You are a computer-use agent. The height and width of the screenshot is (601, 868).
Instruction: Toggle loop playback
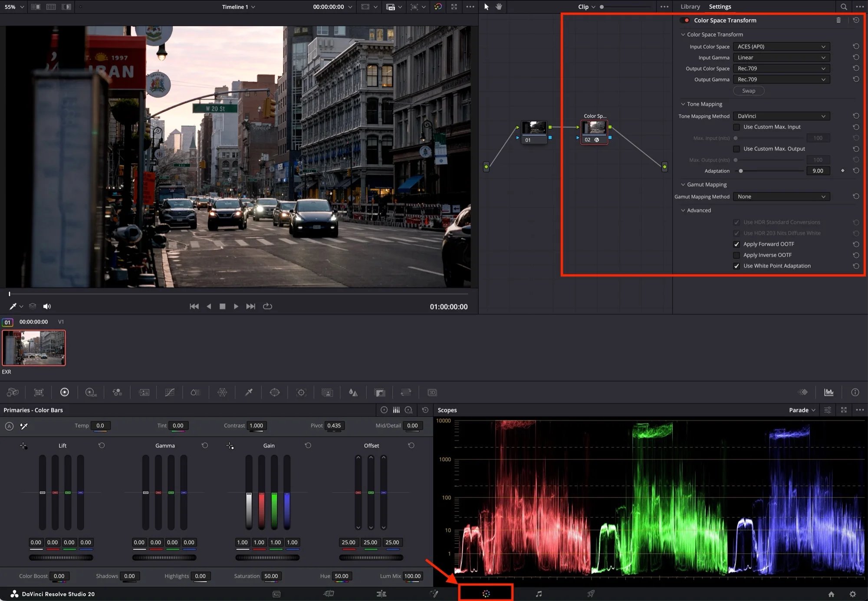pyautogui.click(x=268, y=306)
